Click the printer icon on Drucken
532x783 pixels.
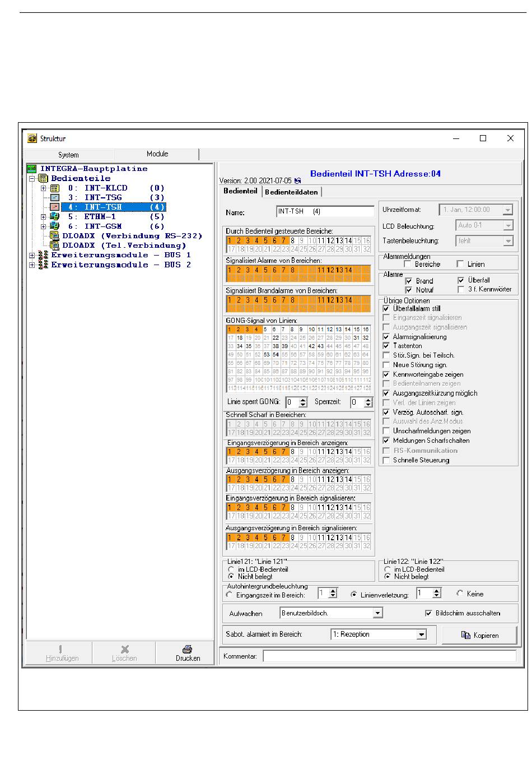click(x=188, y=649)
